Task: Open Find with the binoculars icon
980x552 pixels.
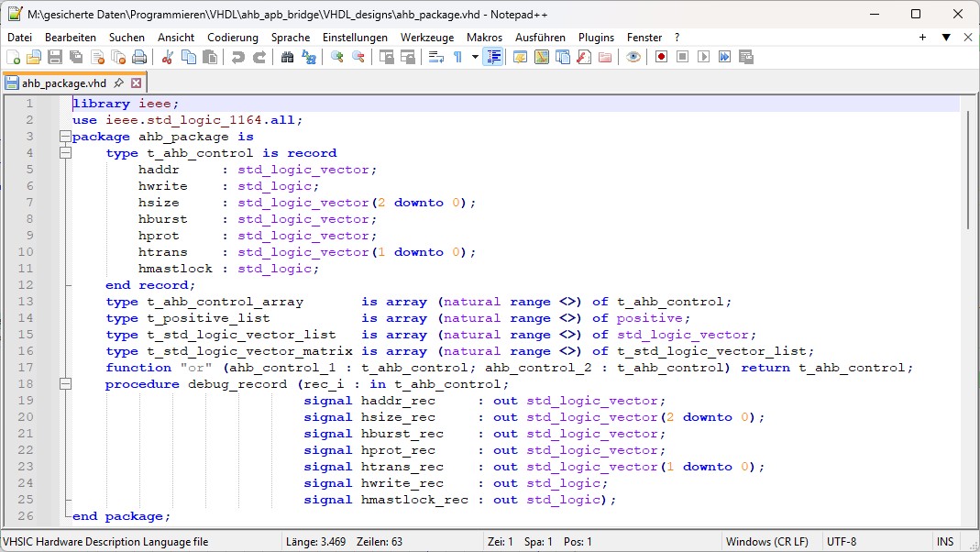Action: tap(287, 57)
